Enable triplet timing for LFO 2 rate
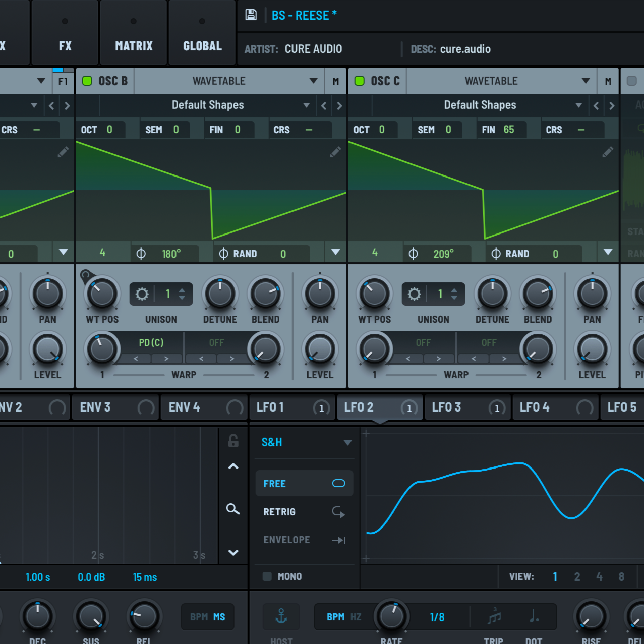The image size is (644, 644). click(493, 616)
